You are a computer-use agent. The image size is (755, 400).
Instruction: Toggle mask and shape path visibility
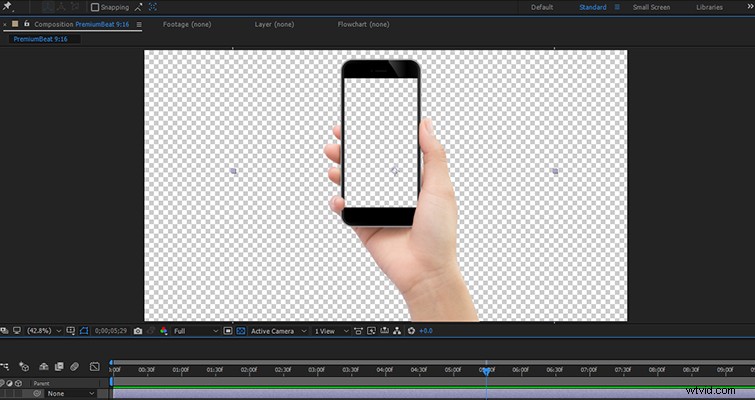coord(84,331)
